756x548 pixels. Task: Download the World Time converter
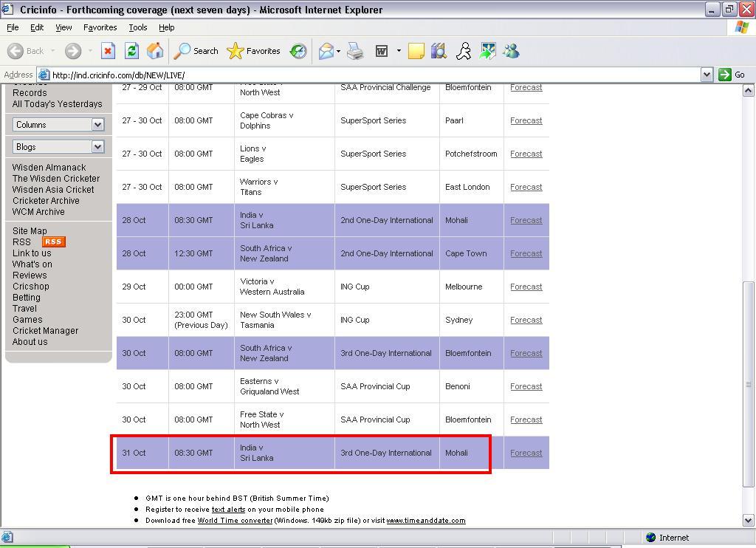(235, 521)
